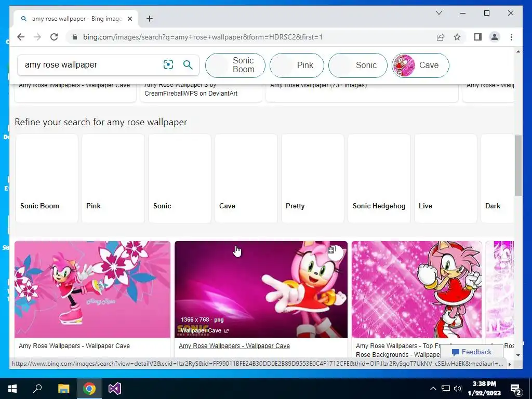532x399 pixels.
Task: Click the save-to-collection icon on image
Action: (x=332, y=250)
